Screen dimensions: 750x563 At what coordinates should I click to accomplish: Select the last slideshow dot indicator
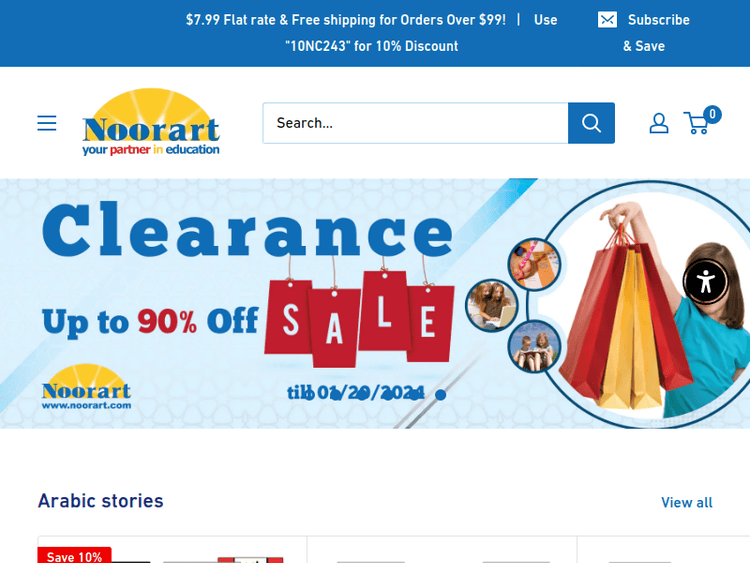(441, 395)
